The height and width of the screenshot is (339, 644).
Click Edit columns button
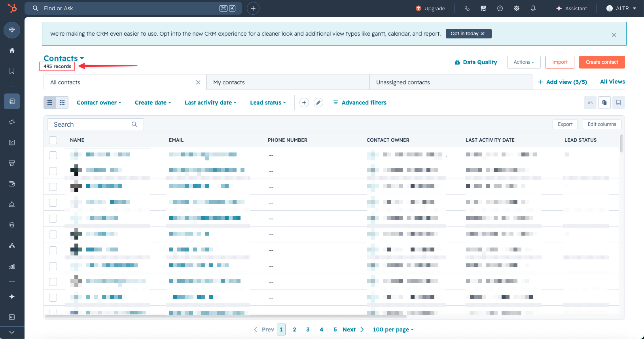pyautogui.click(x=602, y=124)
